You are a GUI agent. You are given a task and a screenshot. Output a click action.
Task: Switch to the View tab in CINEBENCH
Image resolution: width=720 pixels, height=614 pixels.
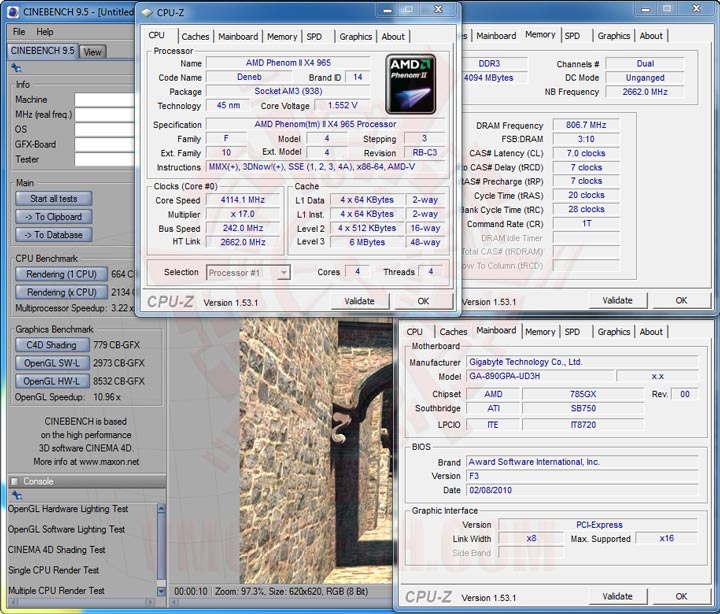(92, 52)
